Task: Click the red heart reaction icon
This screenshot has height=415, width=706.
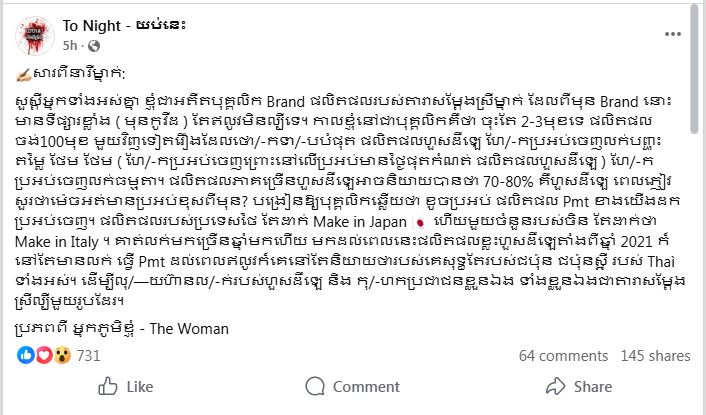Action: (40, 355)
